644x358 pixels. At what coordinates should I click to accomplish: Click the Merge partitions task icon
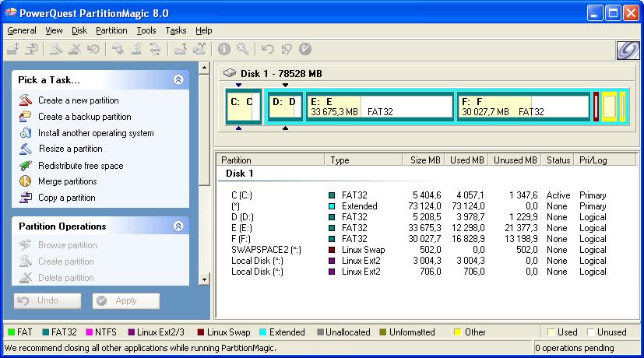click(x=26, y=181)
